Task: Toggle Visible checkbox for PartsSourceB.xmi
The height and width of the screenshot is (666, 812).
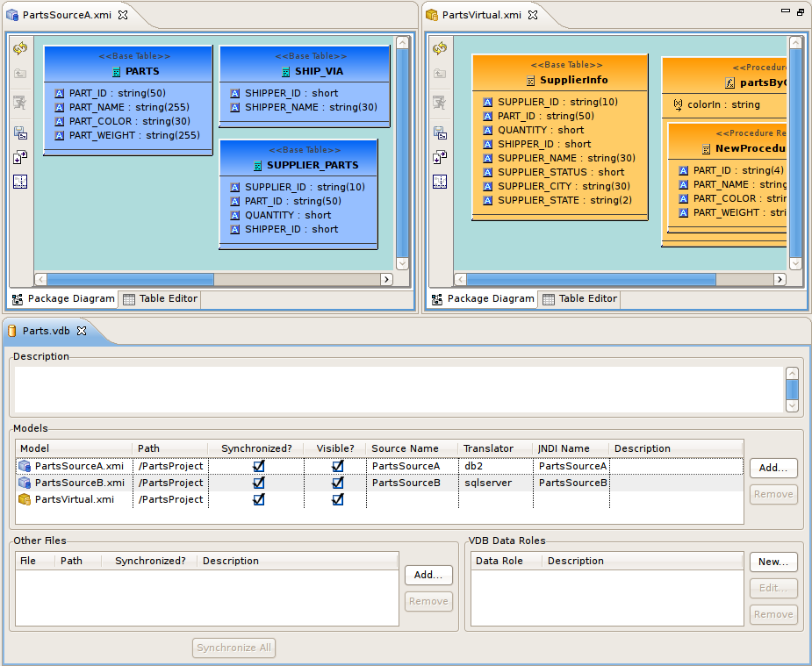Action: click(337, 483)
